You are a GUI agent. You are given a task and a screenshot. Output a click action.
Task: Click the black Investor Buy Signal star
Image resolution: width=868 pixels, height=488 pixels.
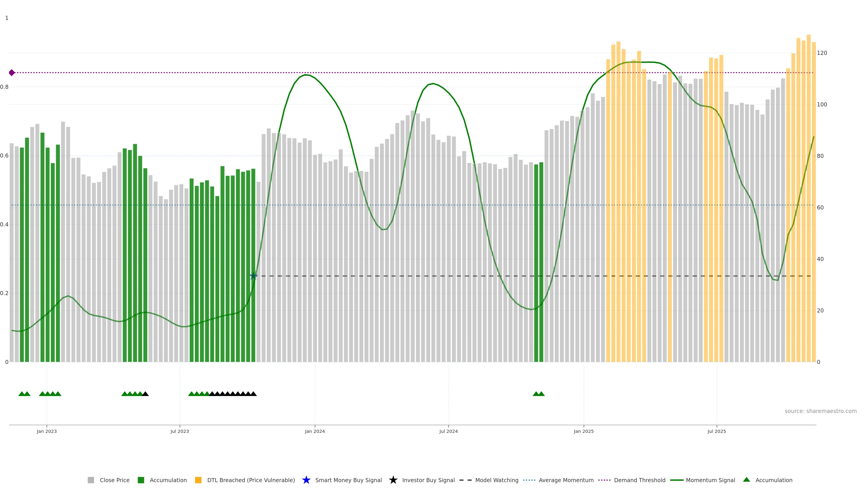[x=393, y=480]
